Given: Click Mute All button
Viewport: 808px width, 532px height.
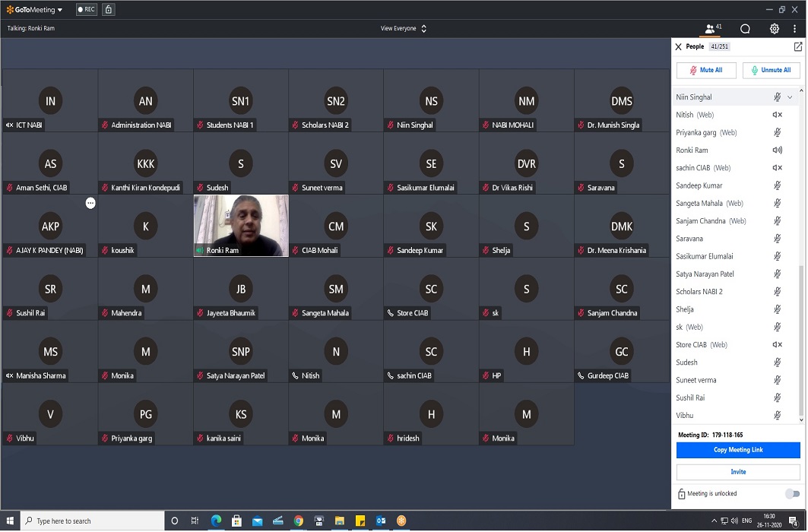Looking at the screenshot, I should 706,70.
